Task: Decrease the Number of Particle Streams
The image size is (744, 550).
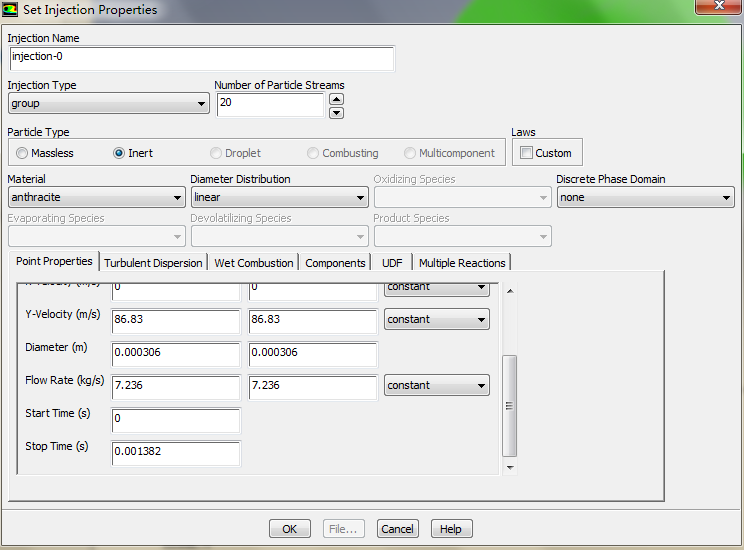Action: coord(336,113)
